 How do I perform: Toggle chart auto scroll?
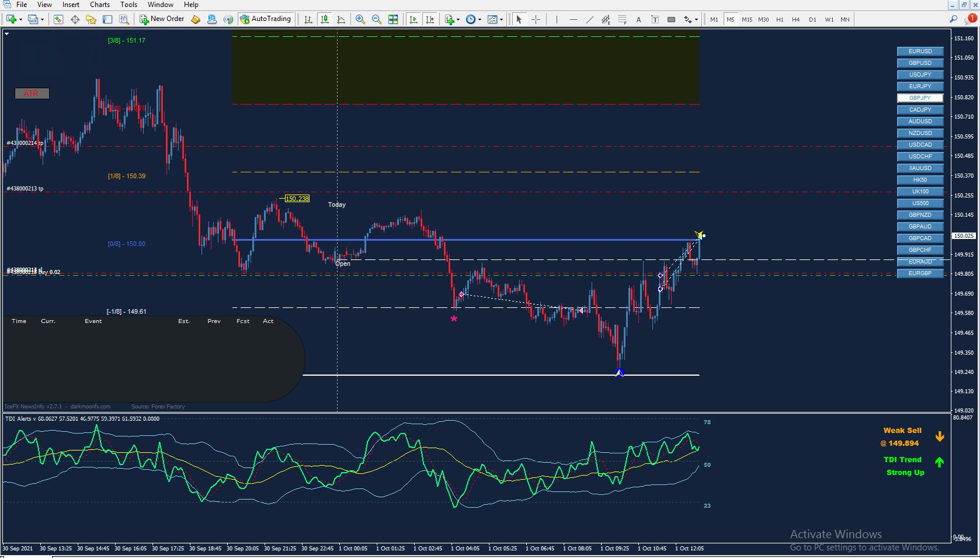point(413,19)
